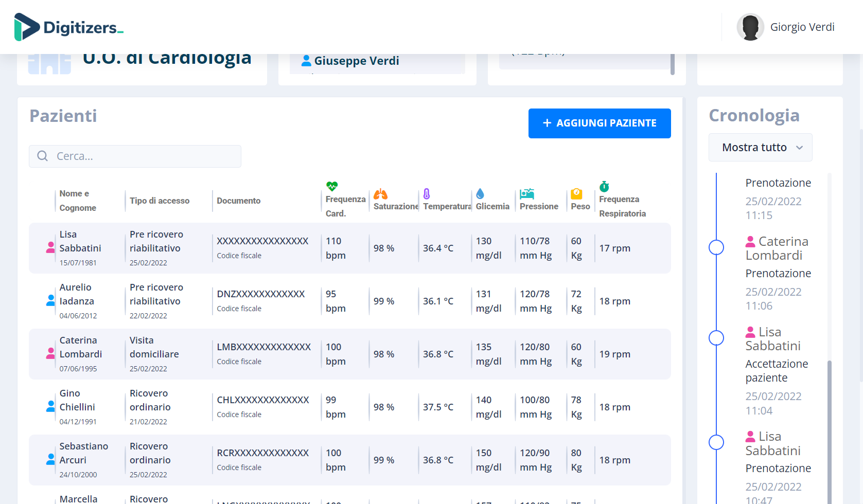
Task: Click document code DNZXXXXXXXXXXXXX
Action: (261, 294)
